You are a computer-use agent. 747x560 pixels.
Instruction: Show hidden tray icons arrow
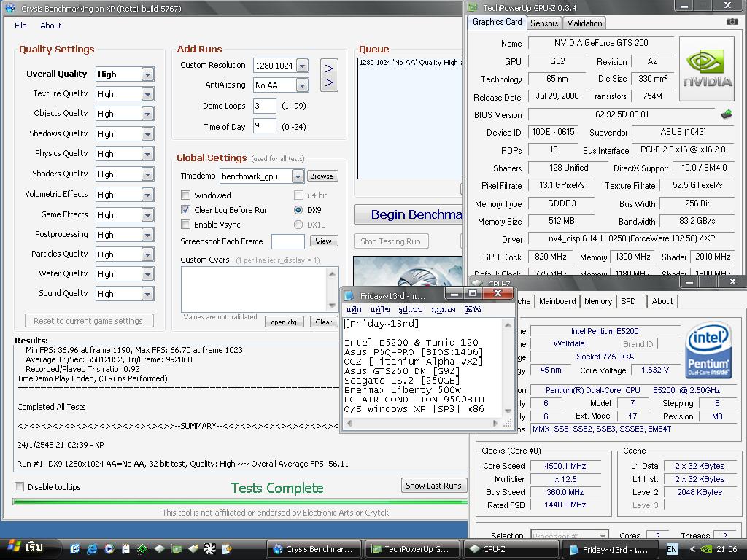(x=693, y=549)
